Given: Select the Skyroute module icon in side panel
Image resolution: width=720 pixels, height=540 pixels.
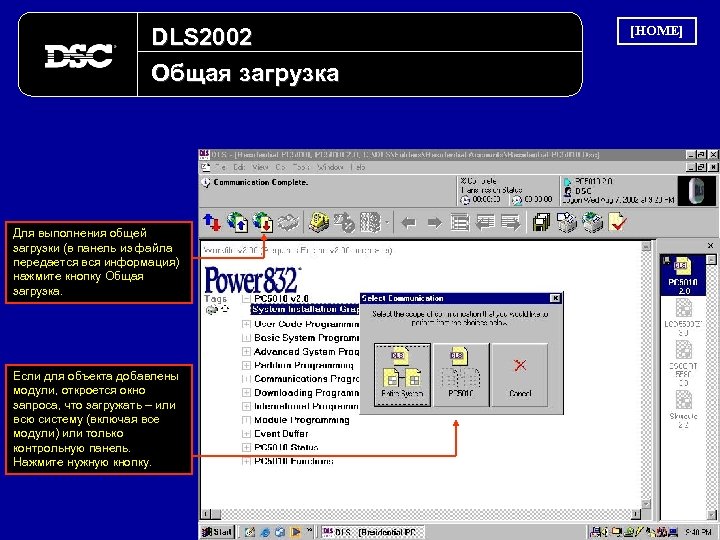Looking at the screenshot, I should pos(683,410).
